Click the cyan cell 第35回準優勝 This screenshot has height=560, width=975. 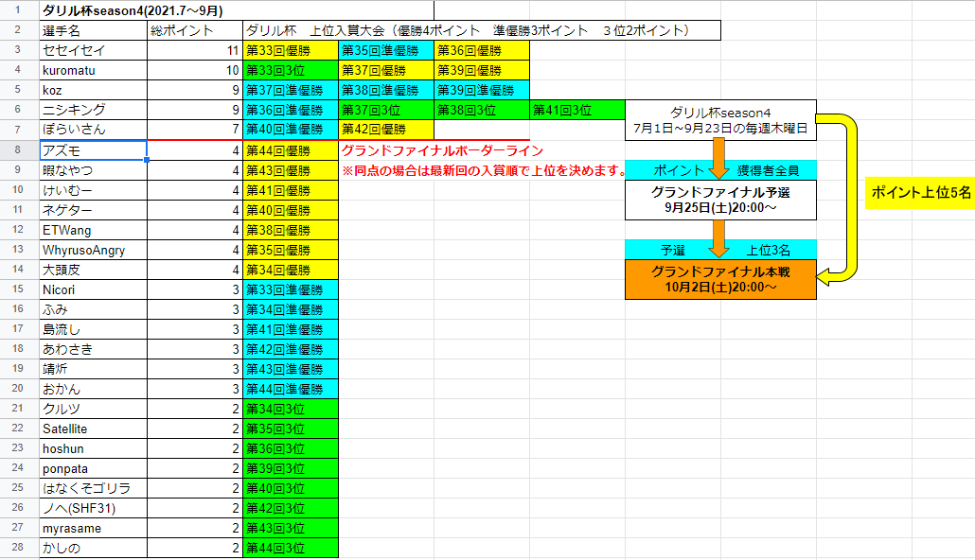point(386,50)
